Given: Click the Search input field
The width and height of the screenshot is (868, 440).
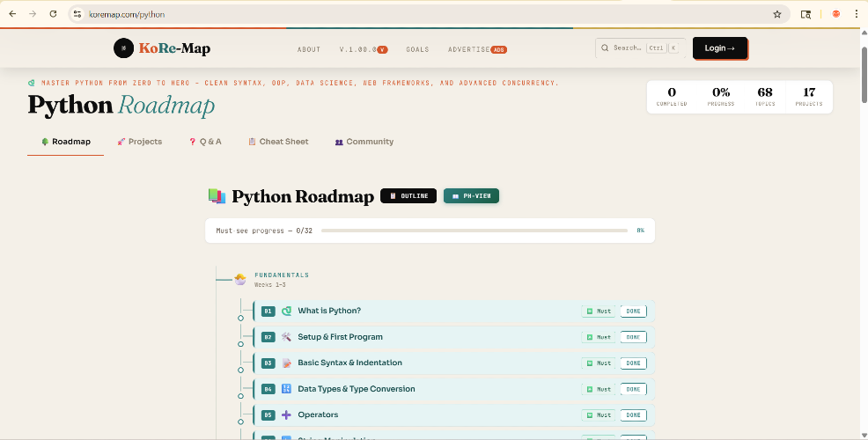Looking at the screenshot, I should pos(641,48).
